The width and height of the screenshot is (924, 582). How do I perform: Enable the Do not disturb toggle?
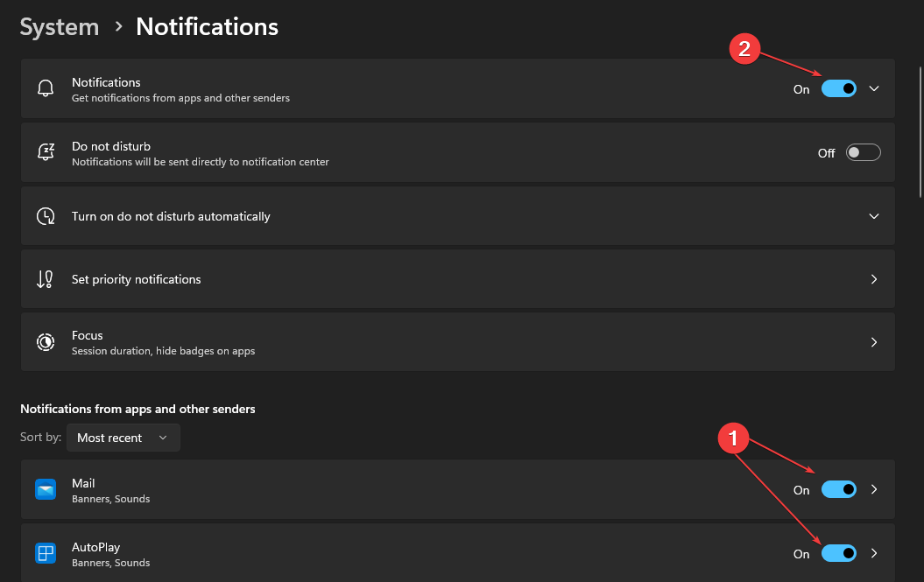(863, 152)
